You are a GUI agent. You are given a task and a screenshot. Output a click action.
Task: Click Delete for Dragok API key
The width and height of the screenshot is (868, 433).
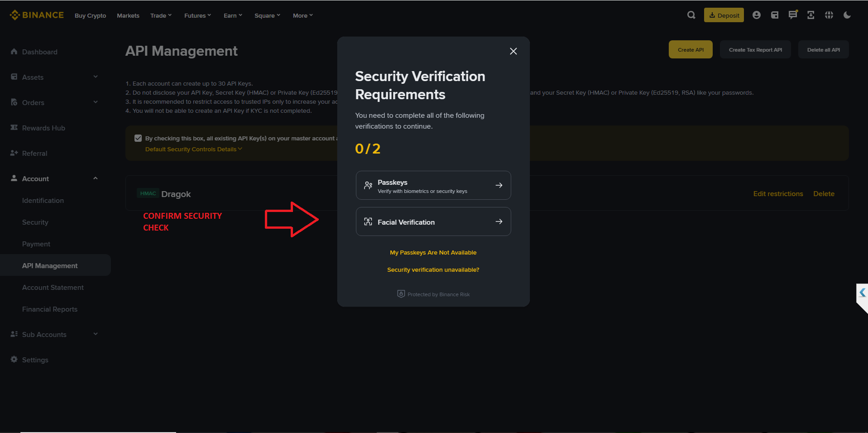click(824, 193)
